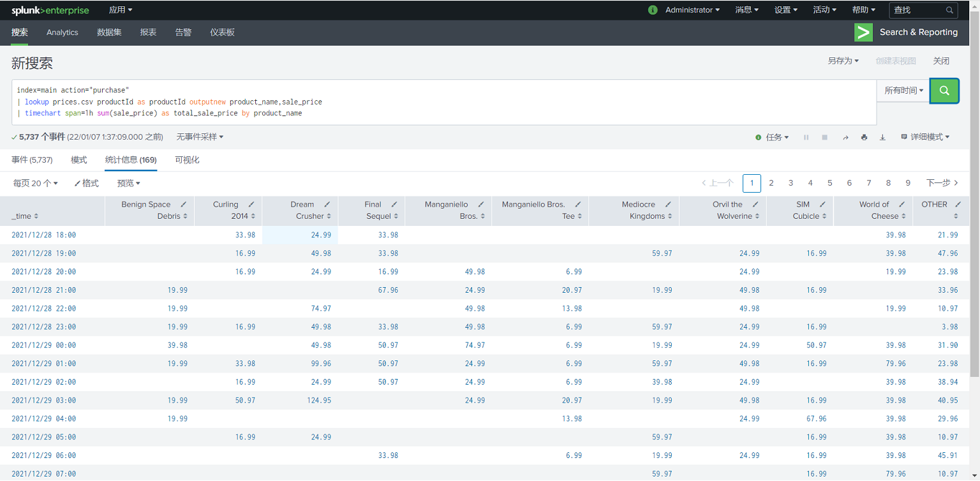Go to results page 3
Viewport: 980px width, 481px height.
(791, 183)
